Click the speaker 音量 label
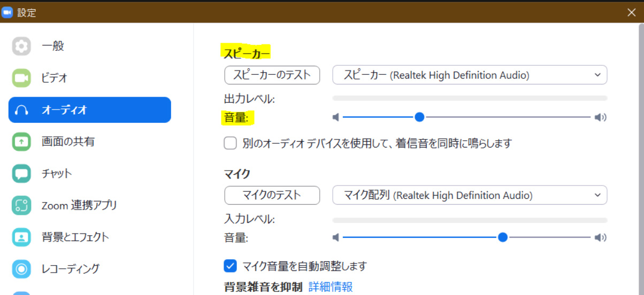The height and width of the screenshot is (295, 644). (237, 118)
